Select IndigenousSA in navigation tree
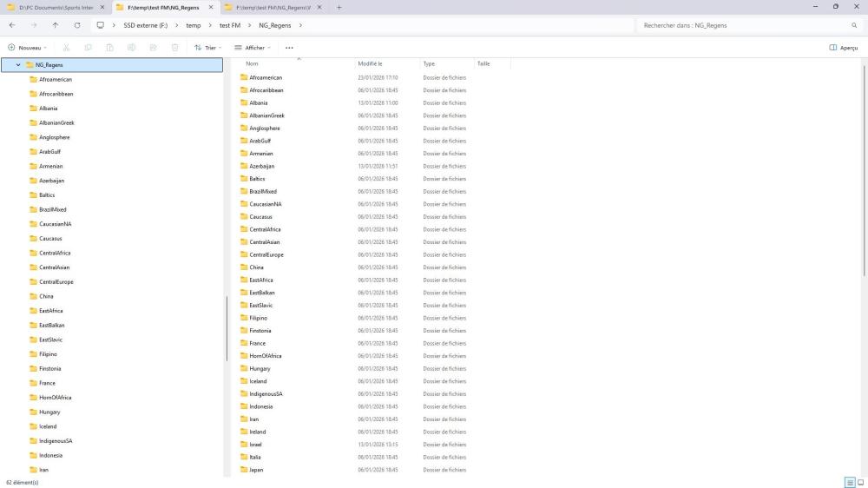Image resolution: width=868 pixels, height=488 pixels. (56, 441)
